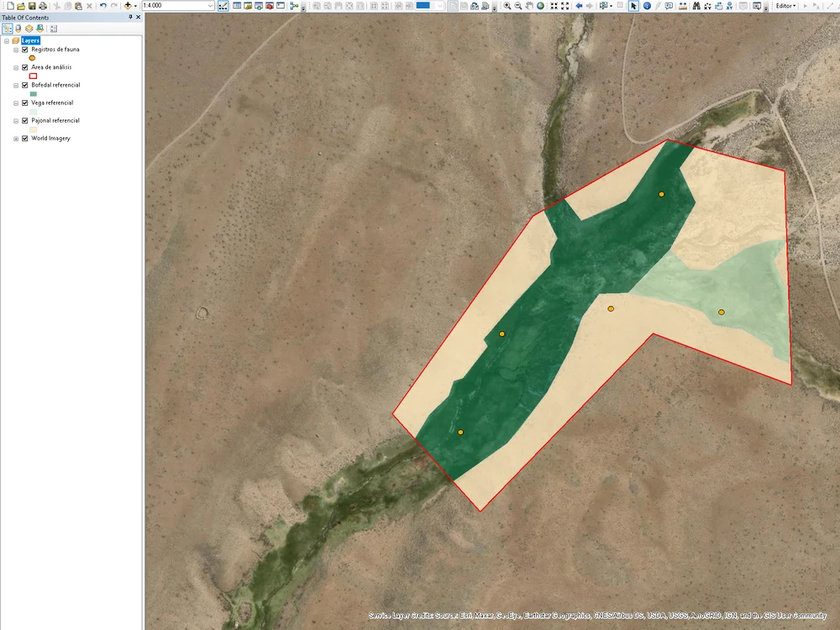Collapse Registros de fauna legend
The image size is (840, 630).
(x=16, y=50)
